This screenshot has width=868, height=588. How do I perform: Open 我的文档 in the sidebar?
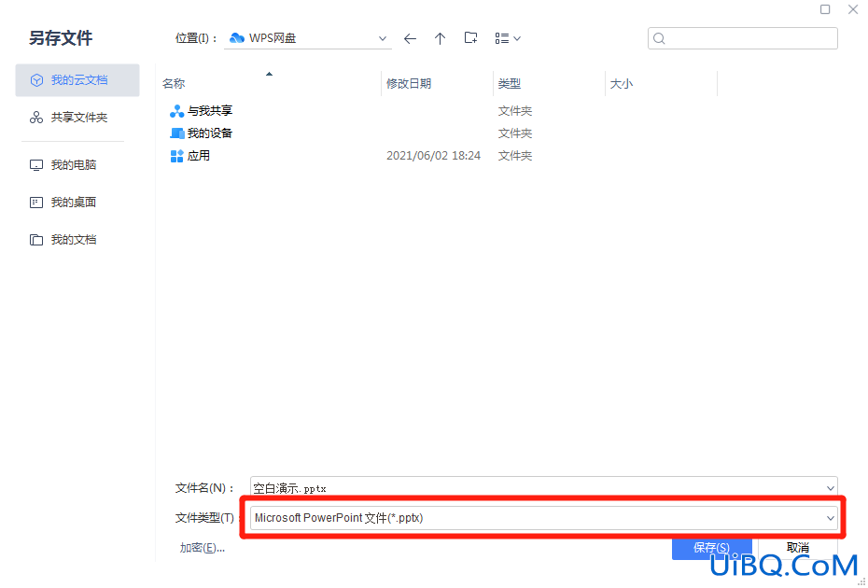coord(77,240)
